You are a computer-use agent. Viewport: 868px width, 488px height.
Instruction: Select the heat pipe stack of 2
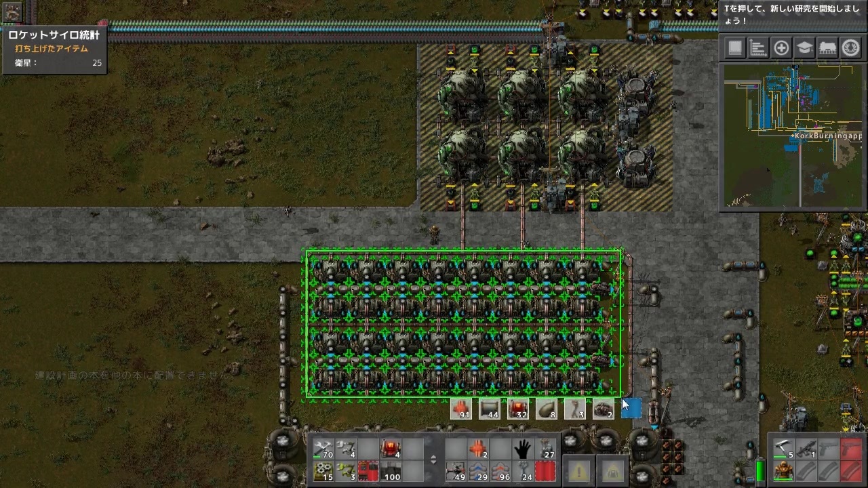pyautogui.click(x=478, y=449)
